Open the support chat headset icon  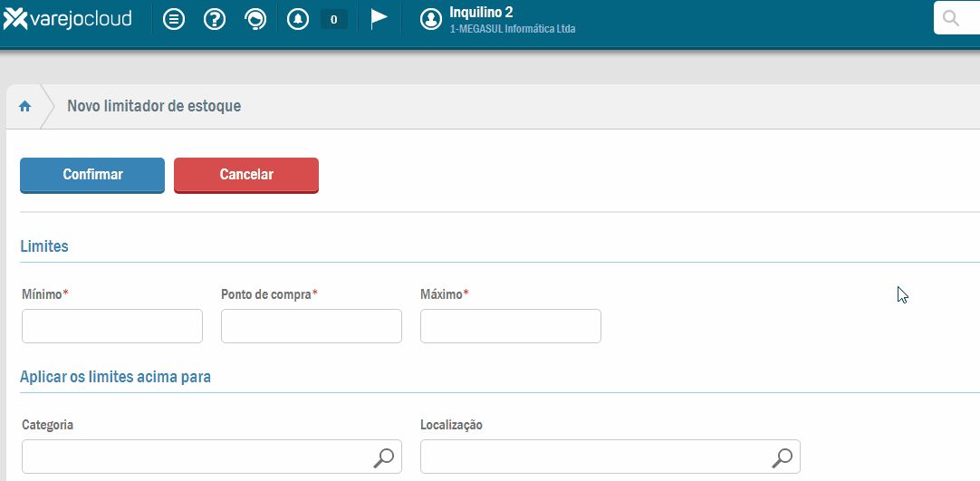(255, 19)
